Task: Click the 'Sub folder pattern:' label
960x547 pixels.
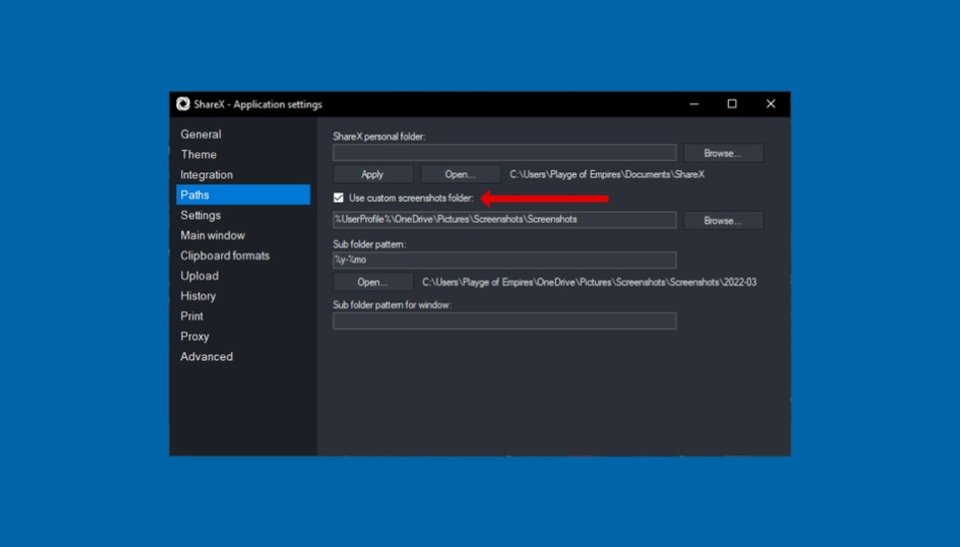Action: point(369,244)
